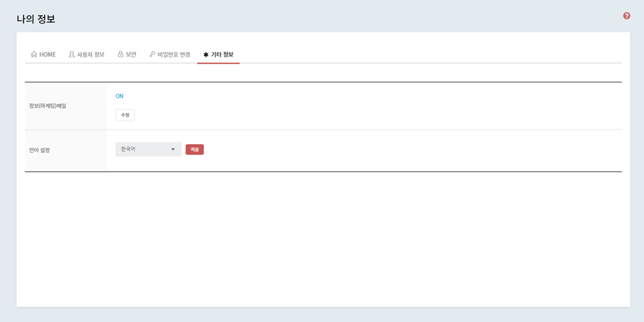Click the key icon beside 비밀번호 변경
This screenshot has height=322, width=644.
[152, 54]
